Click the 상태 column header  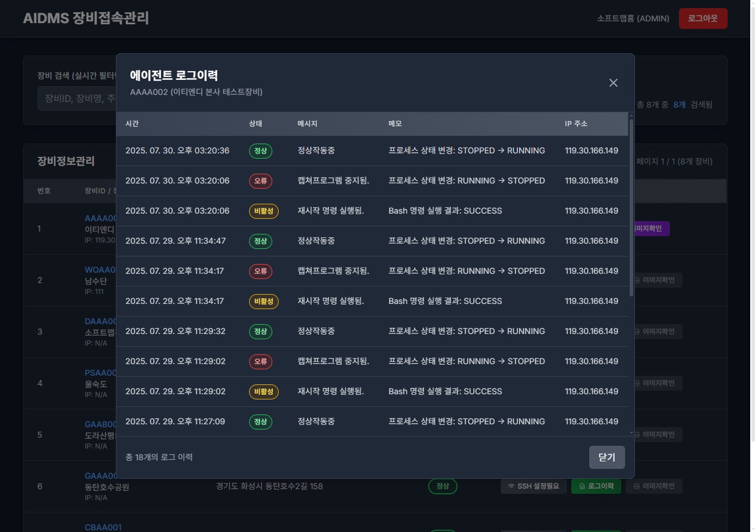[x=255, y=124]
